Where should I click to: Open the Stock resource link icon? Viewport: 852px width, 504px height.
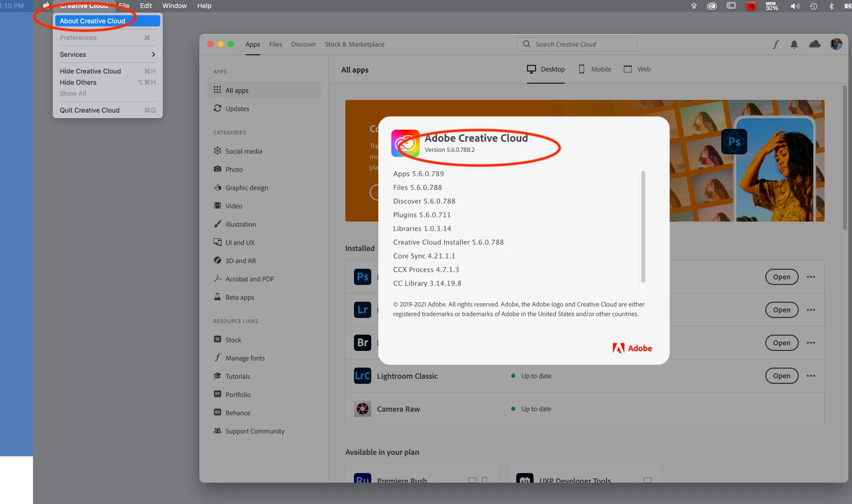pos(217,339)
